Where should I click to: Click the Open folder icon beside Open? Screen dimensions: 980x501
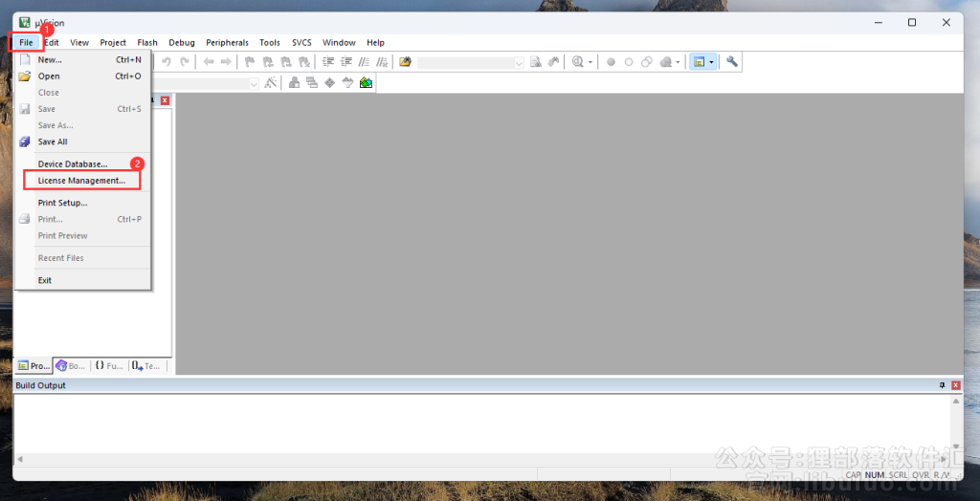(25, 76)
